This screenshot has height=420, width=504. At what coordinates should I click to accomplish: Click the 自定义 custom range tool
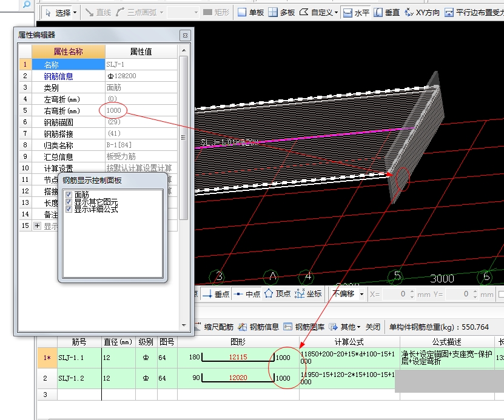coord(316,13)
